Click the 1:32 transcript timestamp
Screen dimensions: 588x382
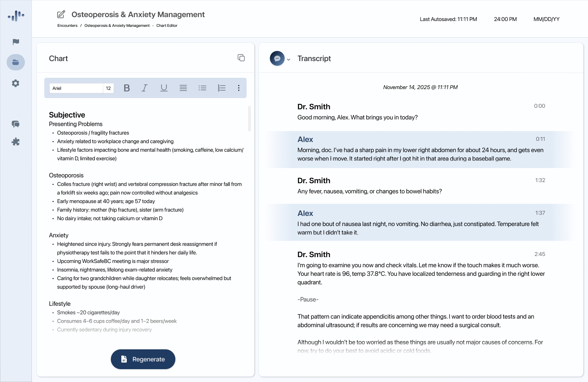coord(540,180)
